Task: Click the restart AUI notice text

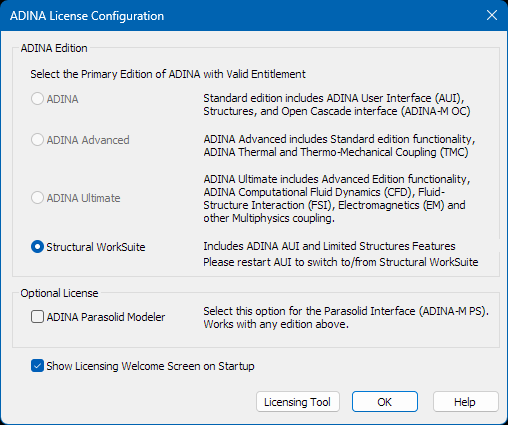Action: click(x=341, y=262)
